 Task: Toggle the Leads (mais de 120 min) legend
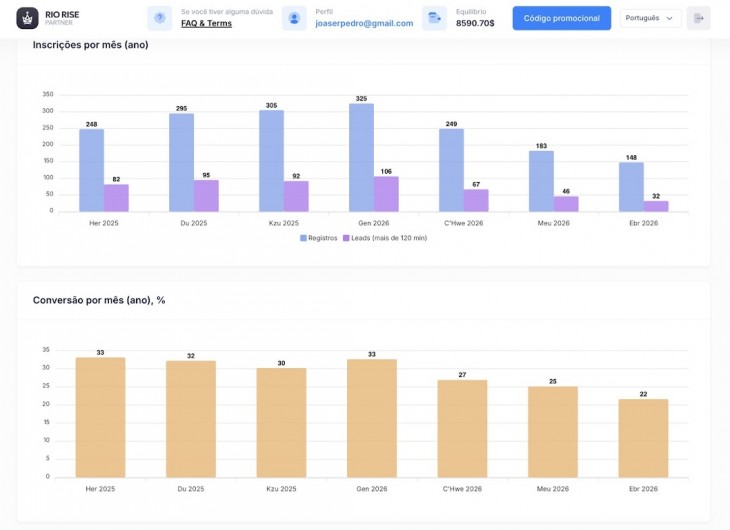tap(385, 238)
